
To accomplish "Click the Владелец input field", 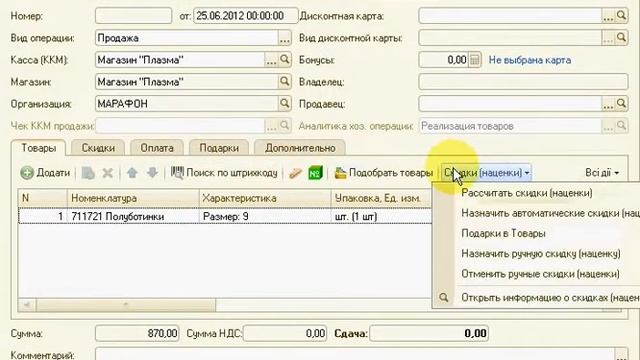I will click(523, 82).
